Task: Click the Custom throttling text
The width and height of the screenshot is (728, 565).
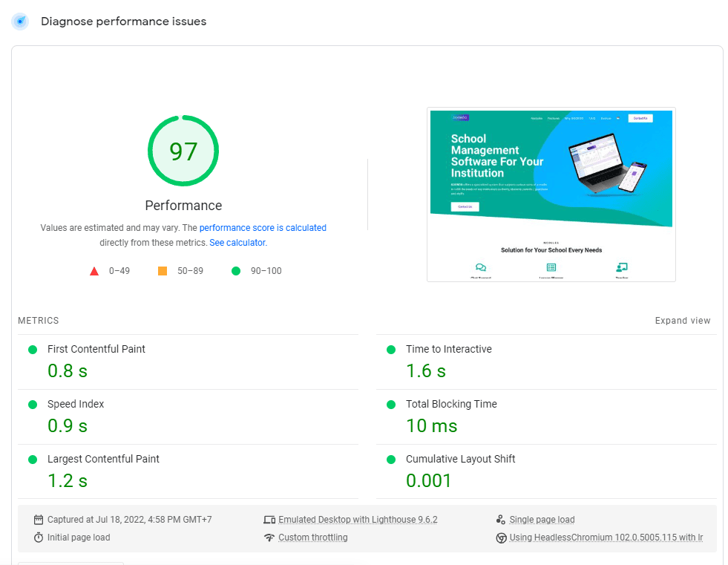Action: [312, 538]
